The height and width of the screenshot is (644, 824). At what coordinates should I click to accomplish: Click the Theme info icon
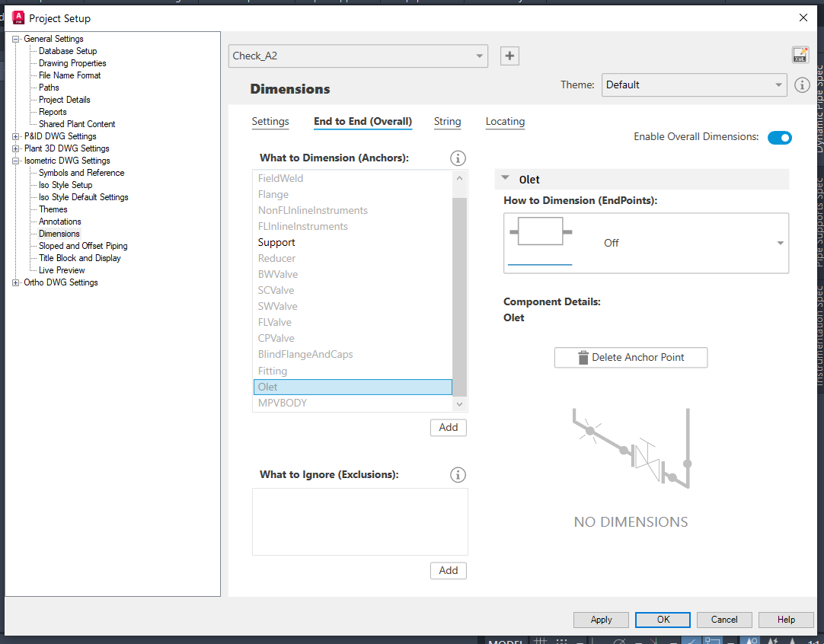coord(802,85)
